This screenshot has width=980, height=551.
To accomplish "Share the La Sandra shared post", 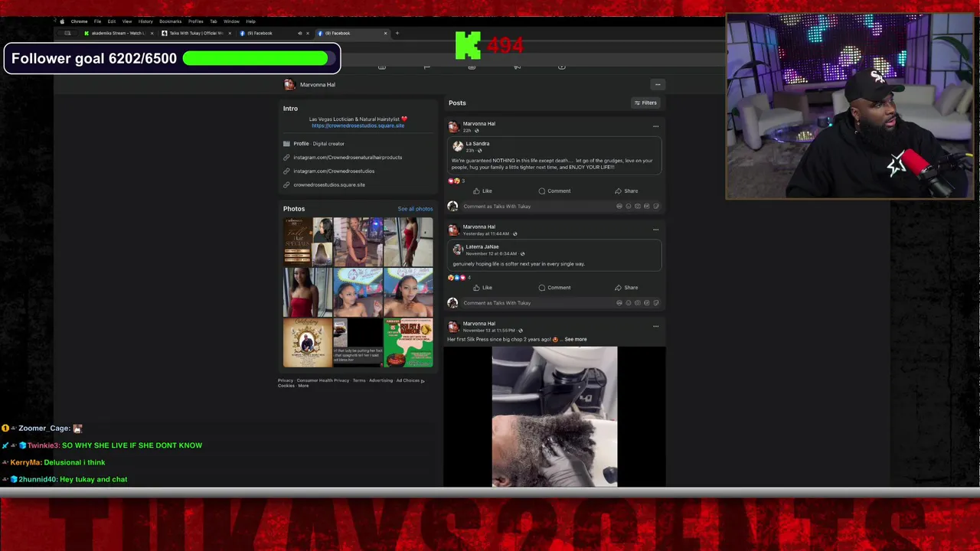I will tap(626, 191).
